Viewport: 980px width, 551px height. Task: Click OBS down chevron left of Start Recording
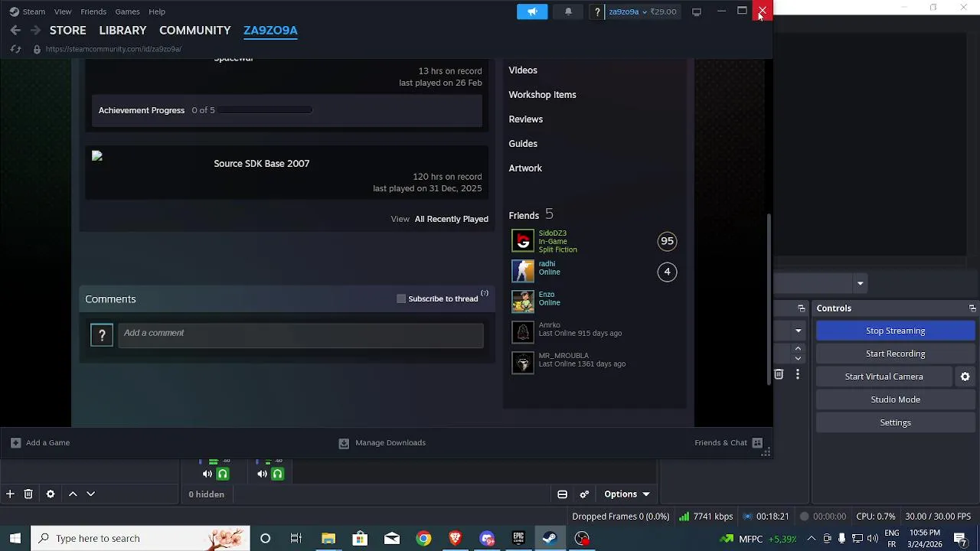[x=798, y=358]
